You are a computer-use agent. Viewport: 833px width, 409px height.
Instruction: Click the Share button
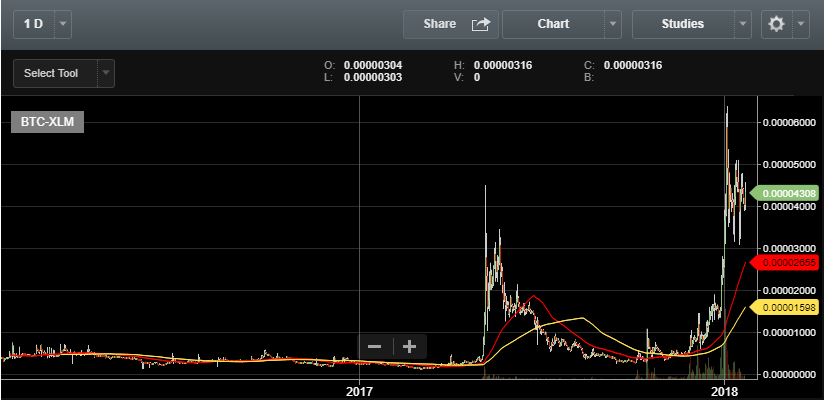point(450,24)
